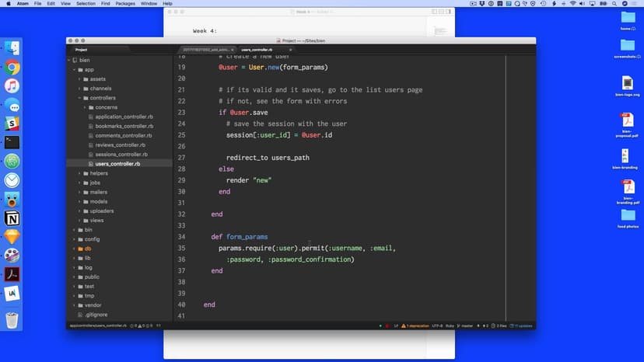Open Adobe Acrobat in the dock

tap(12, 274)
